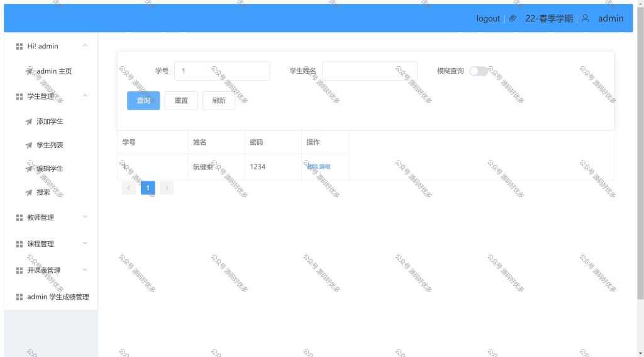Click the 学号 column header
Screen dimensions: 644x357
[153, 142]
